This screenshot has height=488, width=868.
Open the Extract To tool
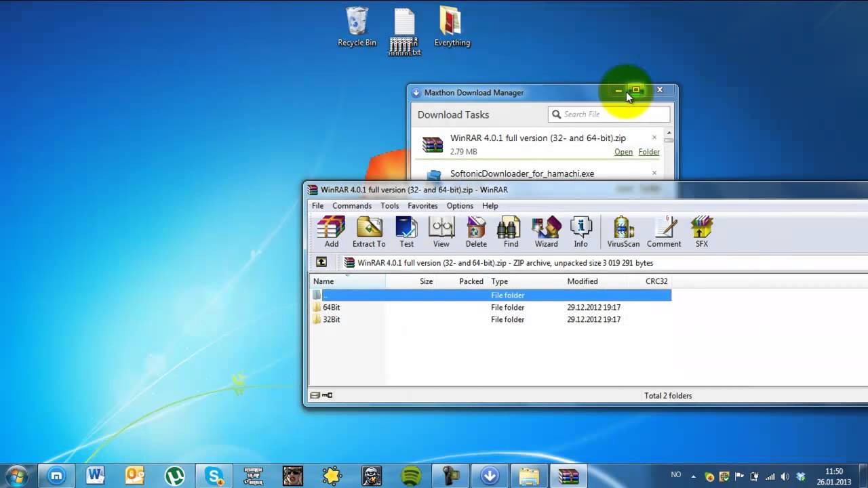(369, 232)
